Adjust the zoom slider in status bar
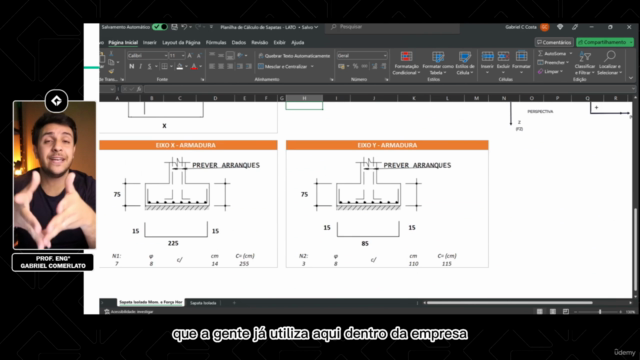The width and height of the screenshot is (640, 360). coord(600,311)
